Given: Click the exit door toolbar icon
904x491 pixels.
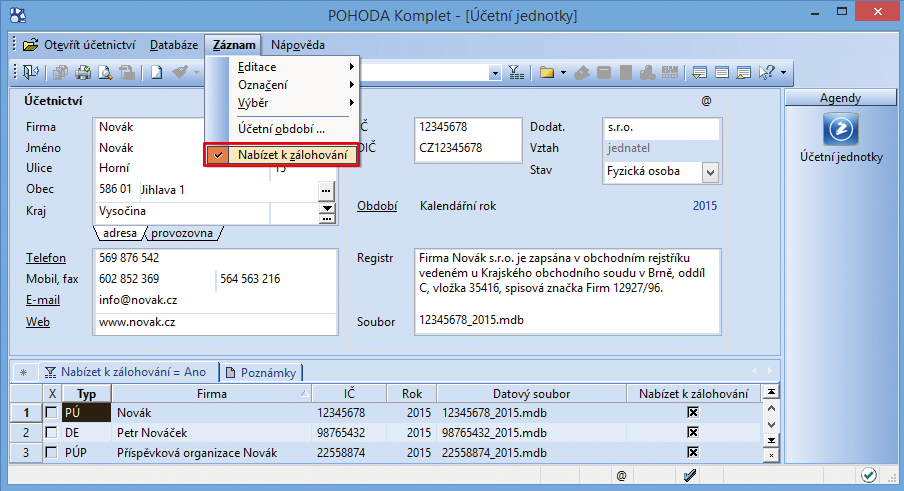Looking at the screenshot, I should (31, 72).
